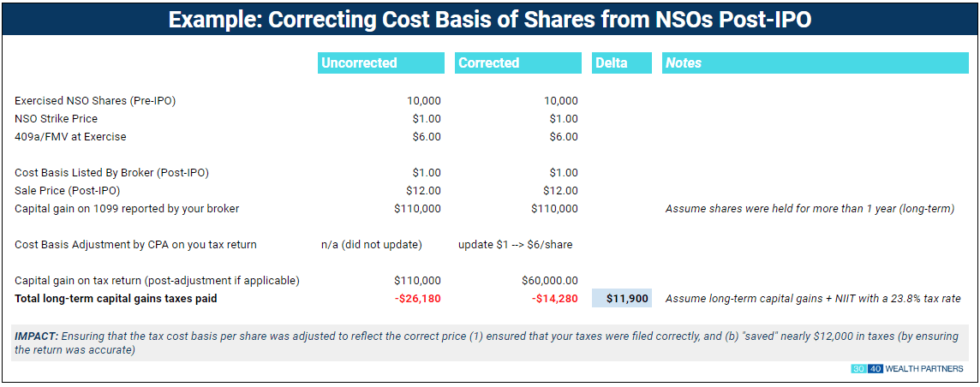Click the Uncorrected column header
Screen dimensions: 980x387
[380, 63]
